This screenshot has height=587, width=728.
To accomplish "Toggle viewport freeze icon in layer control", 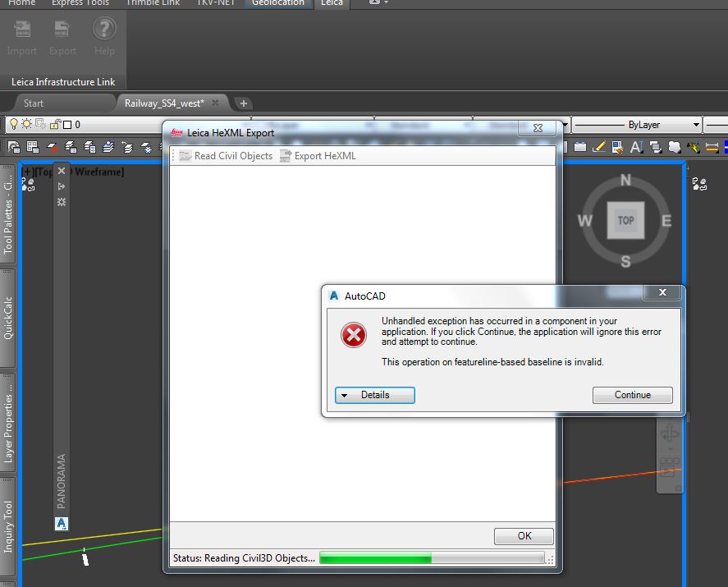I will [x=41, y=124].
